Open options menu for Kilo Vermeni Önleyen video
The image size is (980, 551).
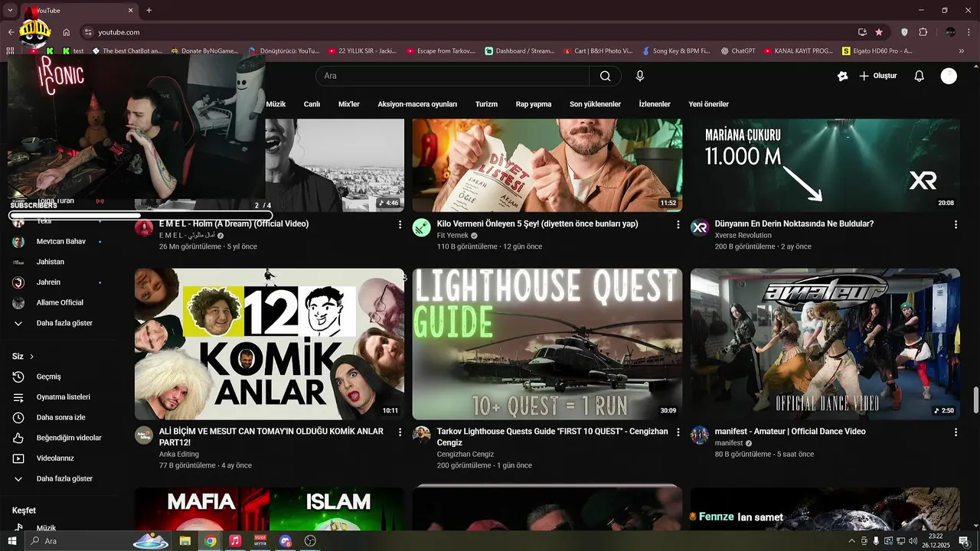point(678,224)
